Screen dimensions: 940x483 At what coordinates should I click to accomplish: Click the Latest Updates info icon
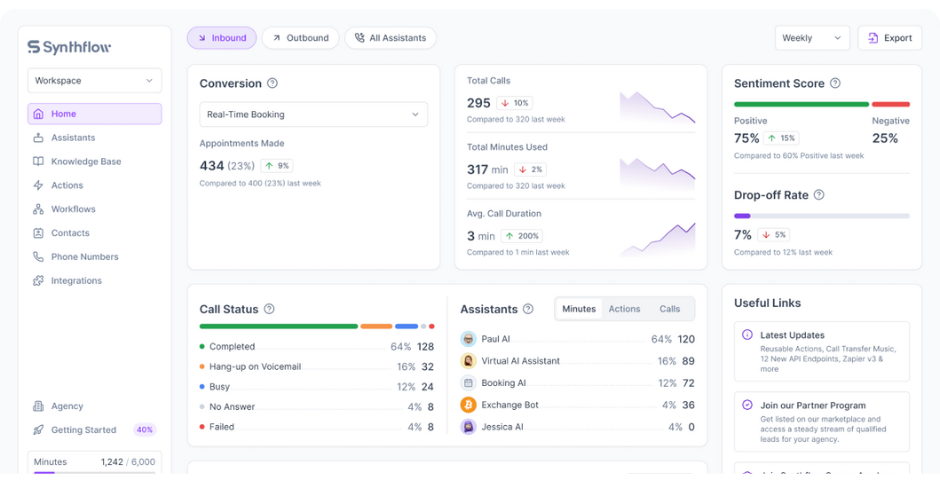point(747,335)
